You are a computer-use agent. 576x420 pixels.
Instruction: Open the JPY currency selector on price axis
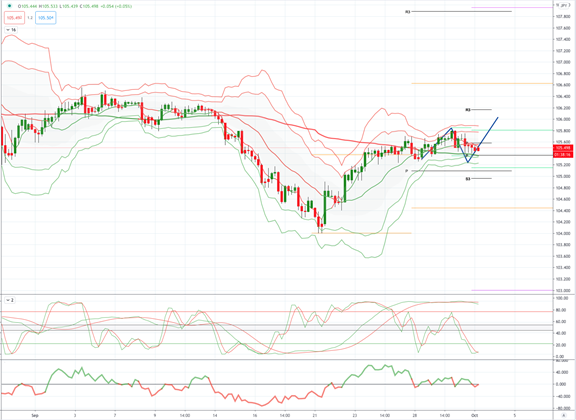pyautogui.click(x=564, y=5)
